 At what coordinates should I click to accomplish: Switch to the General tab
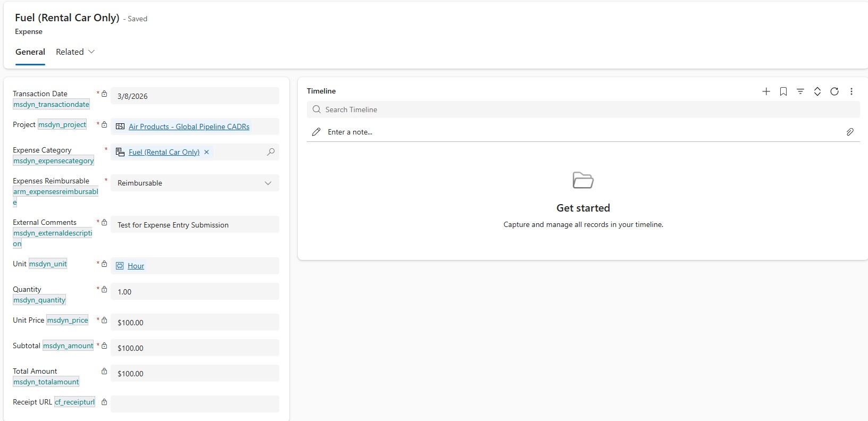[30, 52]
